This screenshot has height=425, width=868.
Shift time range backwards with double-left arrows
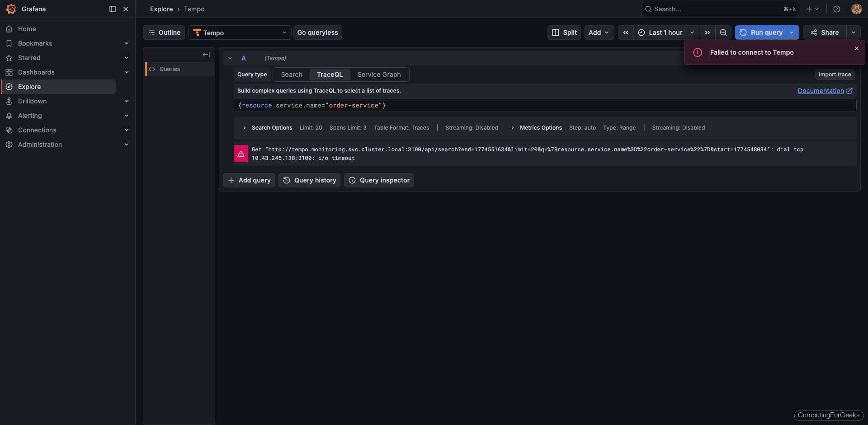point(626,33)
